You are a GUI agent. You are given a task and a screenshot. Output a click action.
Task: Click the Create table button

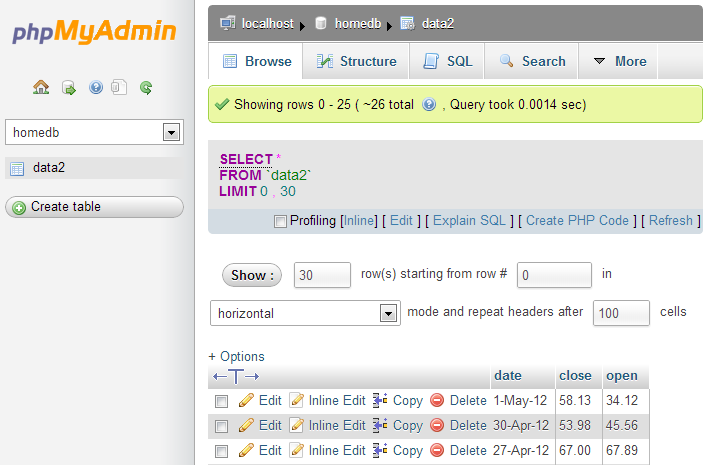[94, 207]
